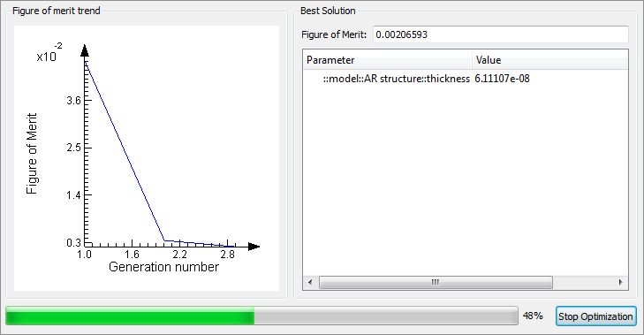
Task: Click the Figure of Merit: field label
Action: click(334, 34)
